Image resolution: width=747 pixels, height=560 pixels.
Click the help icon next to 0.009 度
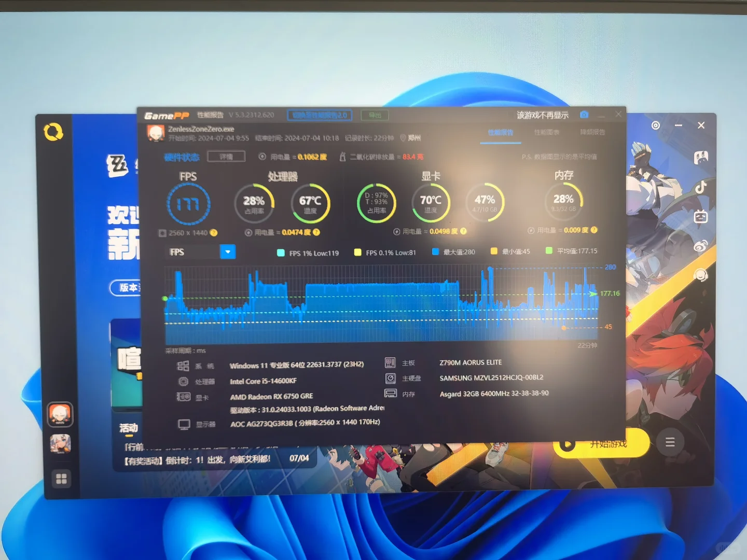(594, 230)
